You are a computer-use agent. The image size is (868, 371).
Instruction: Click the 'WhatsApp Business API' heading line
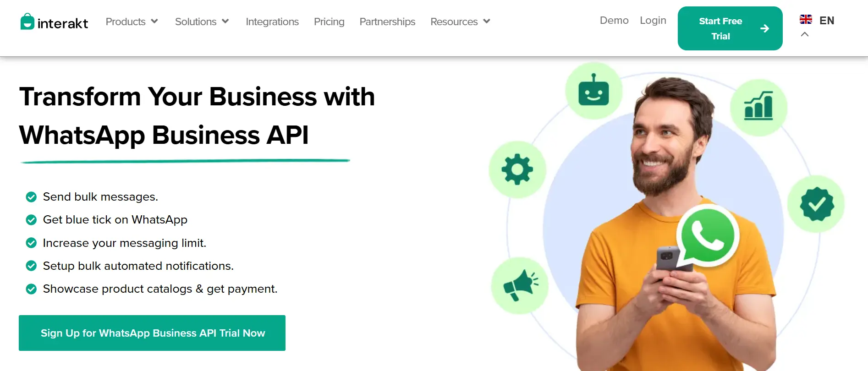(x=164, y=135)
